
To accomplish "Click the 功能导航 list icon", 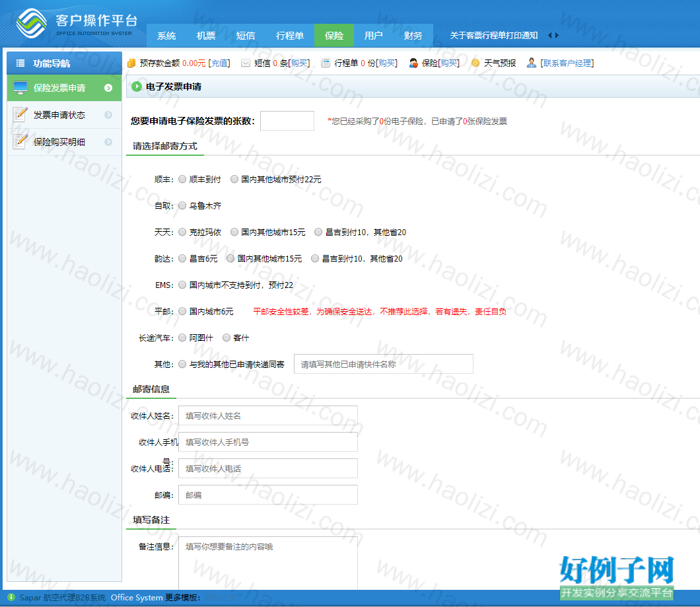I will (x=20, y=63).
